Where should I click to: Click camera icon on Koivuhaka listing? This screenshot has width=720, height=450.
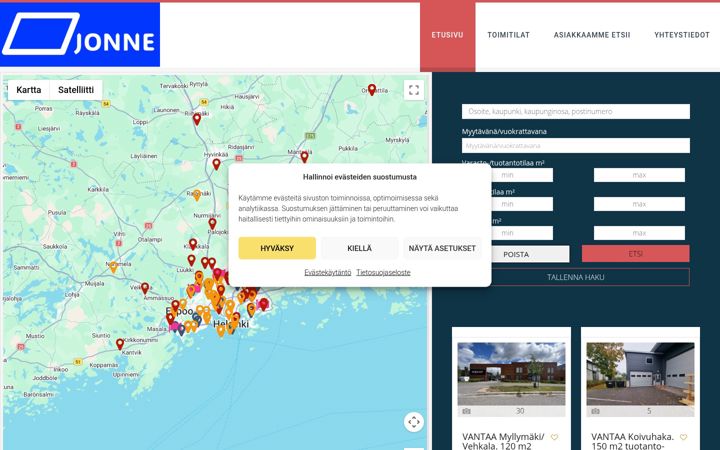pyautogui.click(x=596, y=411)
